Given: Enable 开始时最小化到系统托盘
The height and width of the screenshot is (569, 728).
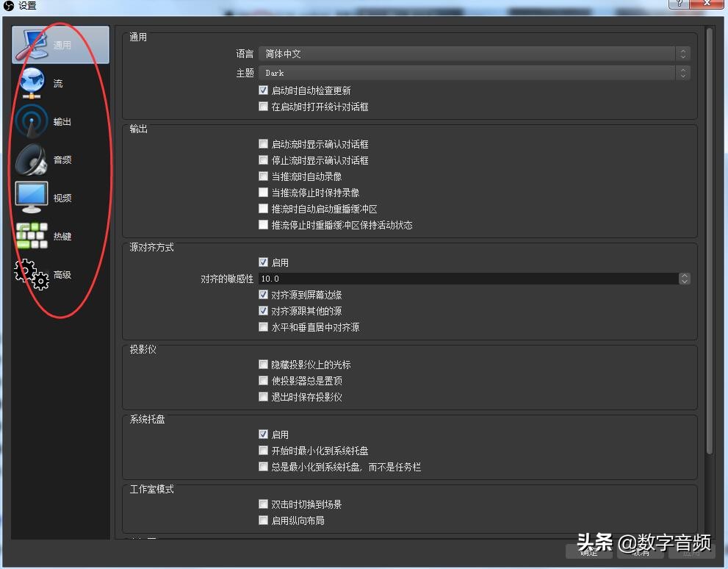Looking at the screenshot, I should coord(263,450).
